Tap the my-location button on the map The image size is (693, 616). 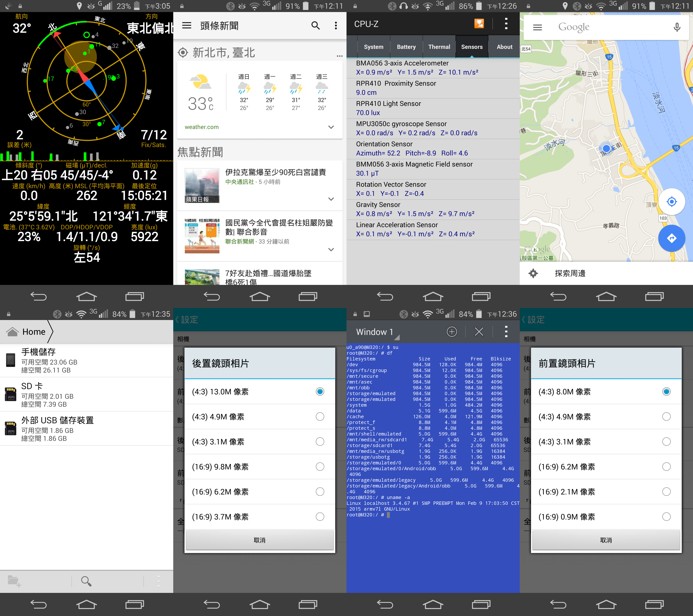(x=671, y=202)
